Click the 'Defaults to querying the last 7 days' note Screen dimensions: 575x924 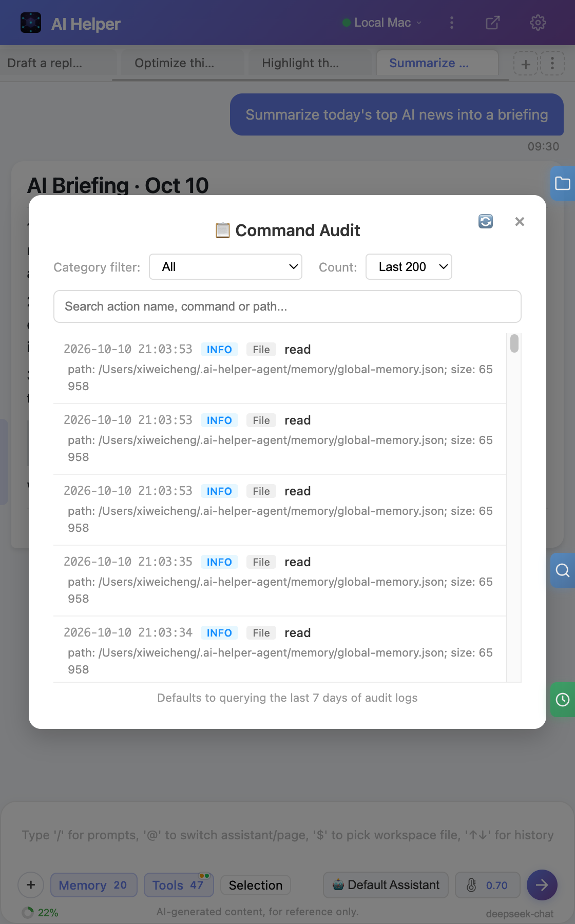tap(287, 698)
